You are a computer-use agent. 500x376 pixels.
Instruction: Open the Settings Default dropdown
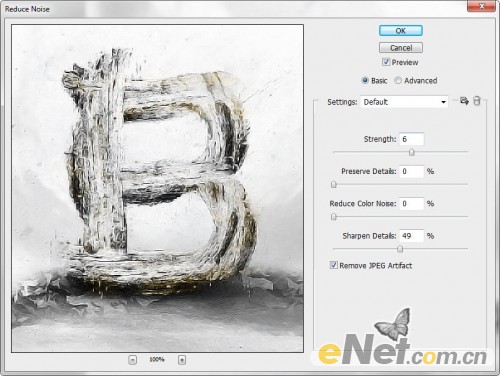pos(404,102)
